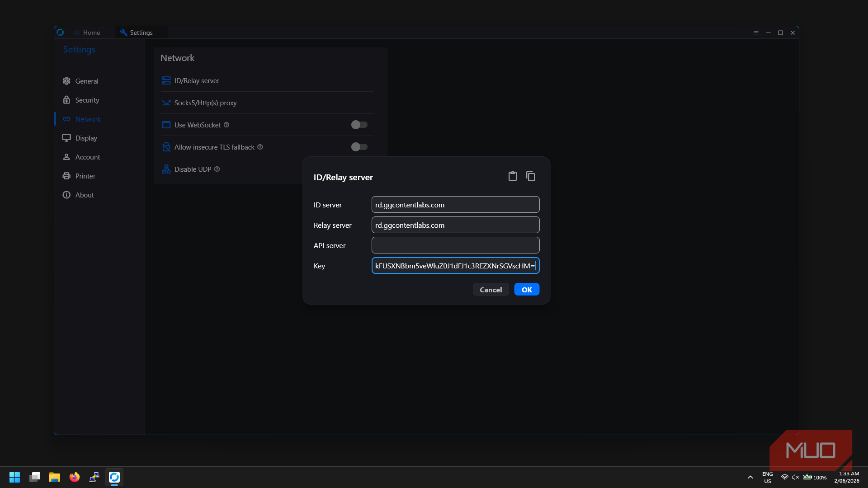Click the ID server input field
Image resolution: width=868 pixels, height=488 pixels.
tap(455, 205)
